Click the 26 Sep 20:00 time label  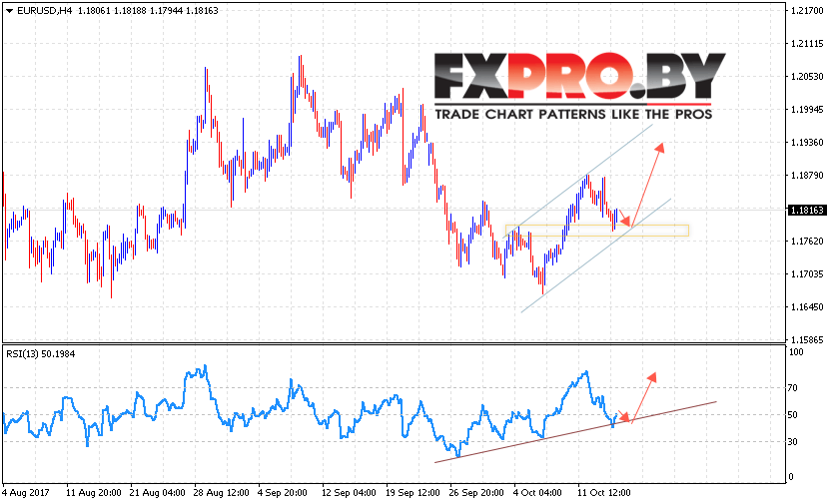476,493
